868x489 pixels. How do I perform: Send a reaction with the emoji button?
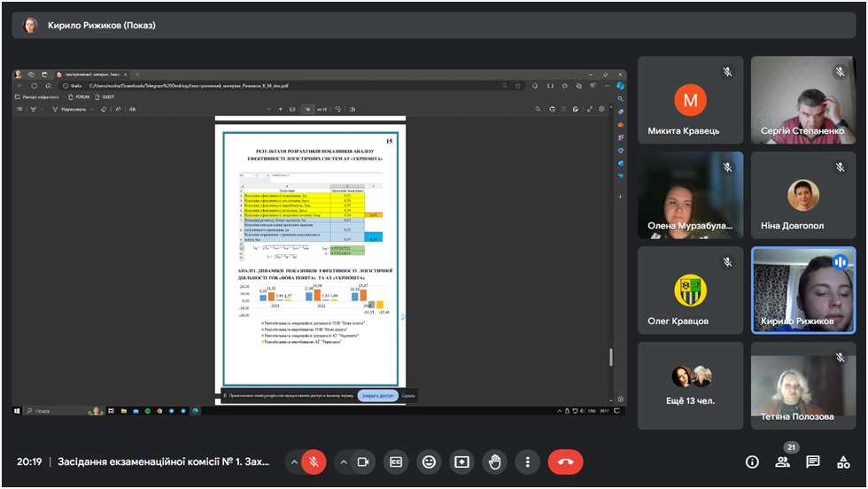tap(429, 462)
